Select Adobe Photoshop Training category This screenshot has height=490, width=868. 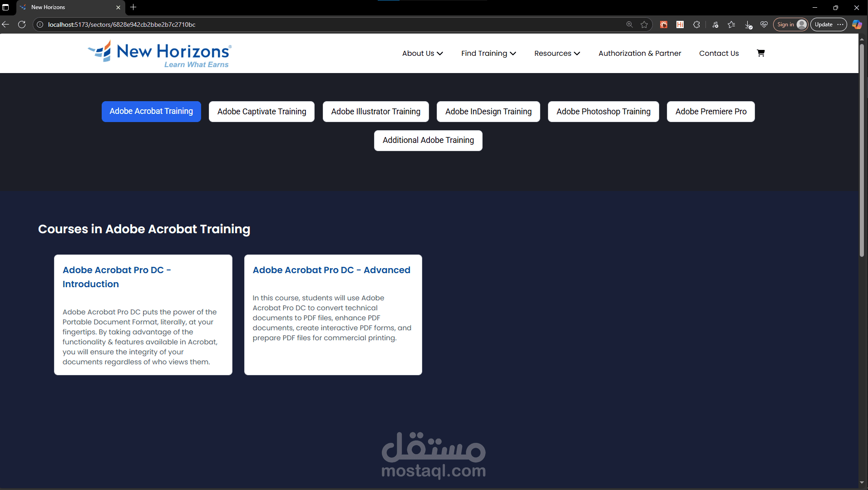click(603, 112)
